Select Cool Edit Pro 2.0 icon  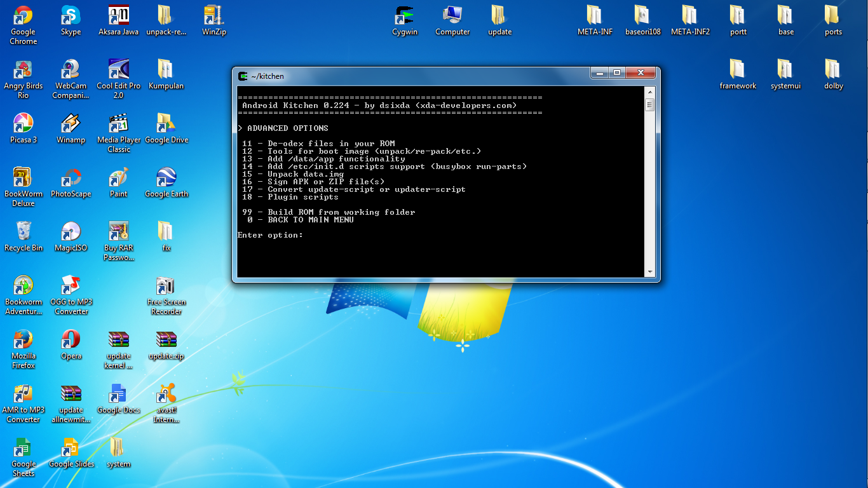pos(119,79)
